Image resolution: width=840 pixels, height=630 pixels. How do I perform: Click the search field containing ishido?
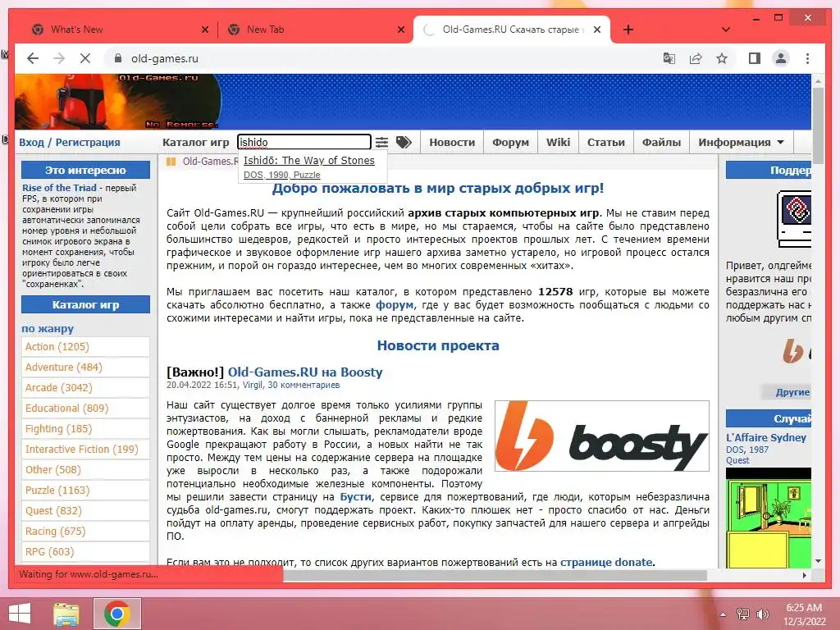tap(304, 142)
